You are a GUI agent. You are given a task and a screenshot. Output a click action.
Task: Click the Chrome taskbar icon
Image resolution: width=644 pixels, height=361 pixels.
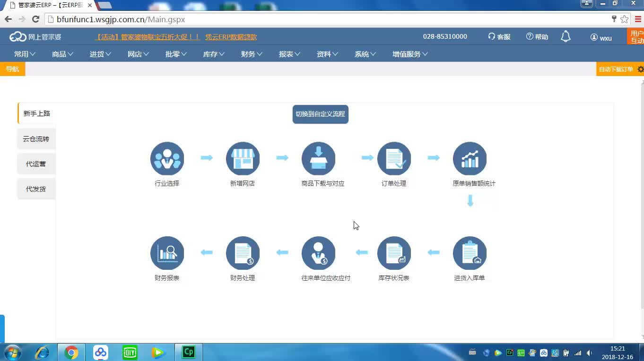coord(71,352)
